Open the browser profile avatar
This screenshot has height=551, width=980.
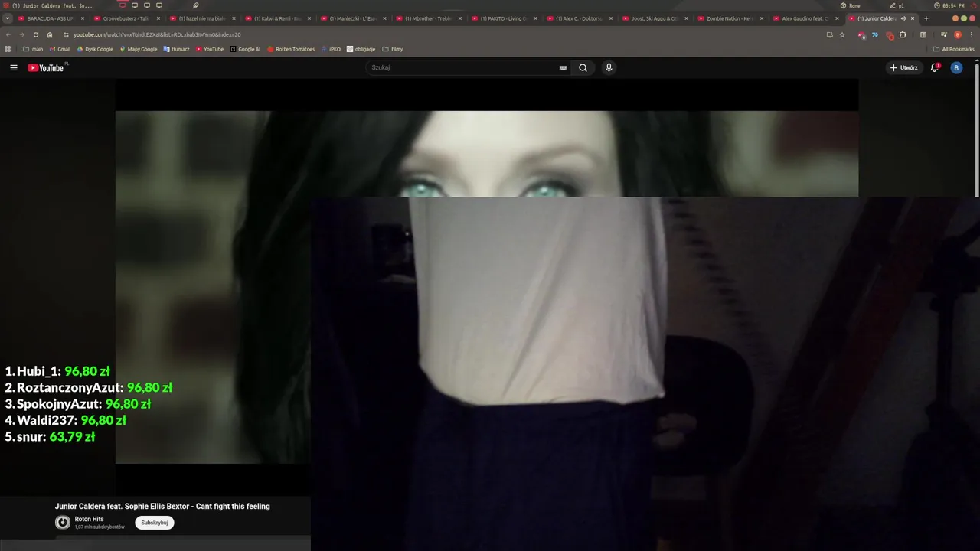[958, 34]
